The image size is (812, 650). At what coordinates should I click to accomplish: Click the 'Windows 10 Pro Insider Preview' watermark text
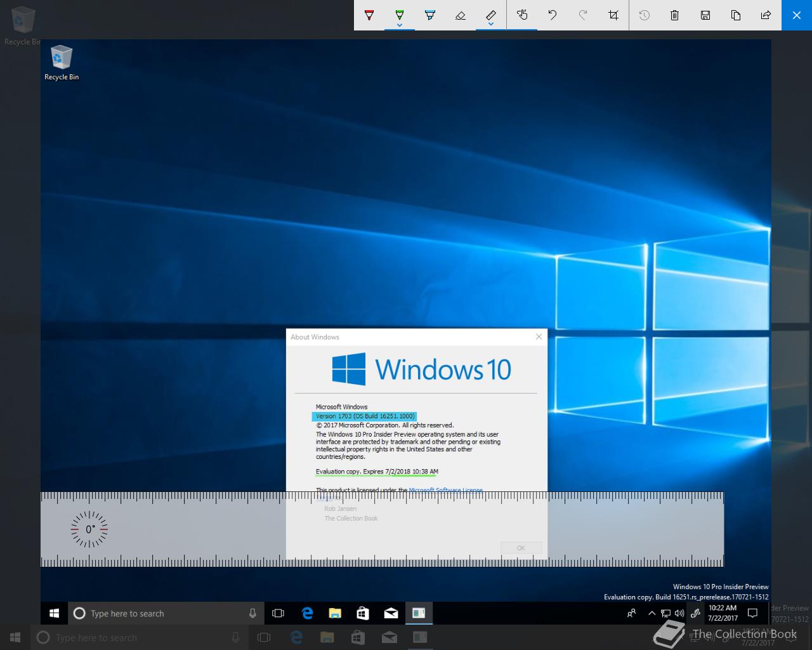point(721,587)
